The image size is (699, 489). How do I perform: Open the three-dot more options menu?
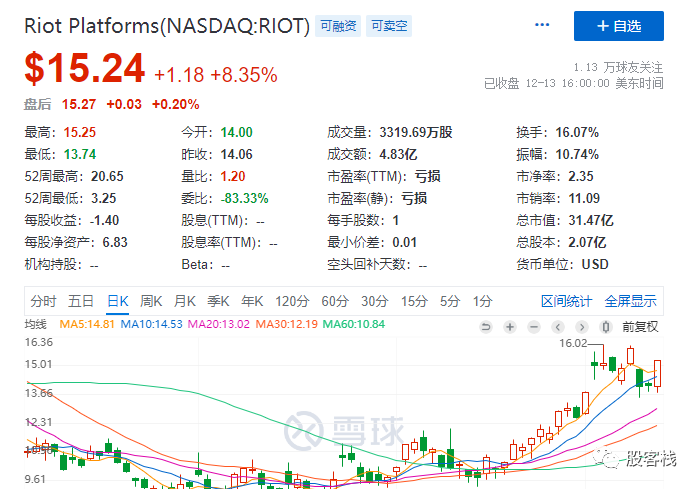[x=542, y=25]
